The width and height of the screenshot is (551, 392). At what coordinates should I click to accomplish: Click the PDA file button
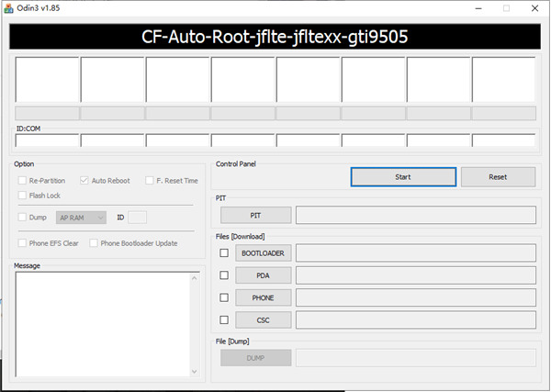pos(264,275)
